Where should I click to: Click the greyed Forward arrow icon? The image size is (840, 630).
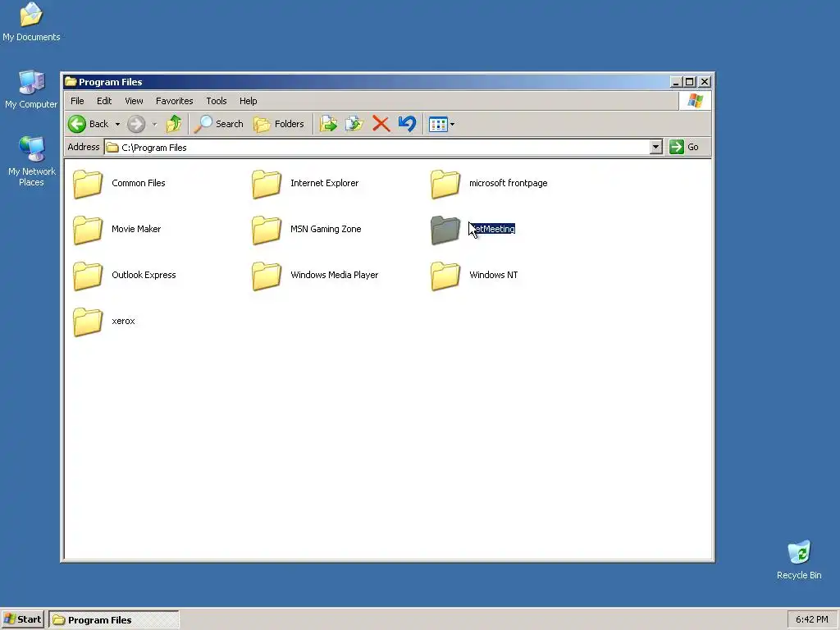(136, 124)
